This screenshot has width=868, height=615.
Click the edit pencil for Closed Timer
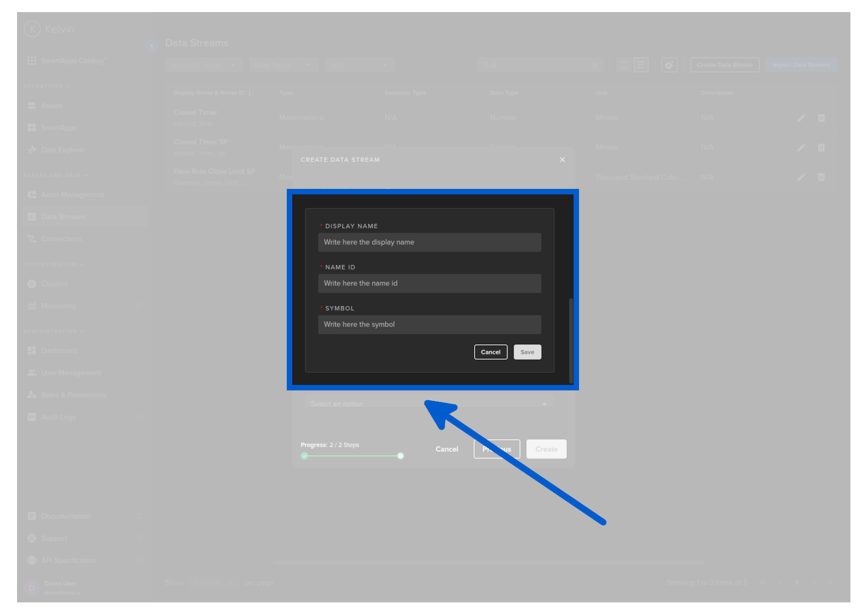click(801, 118)
